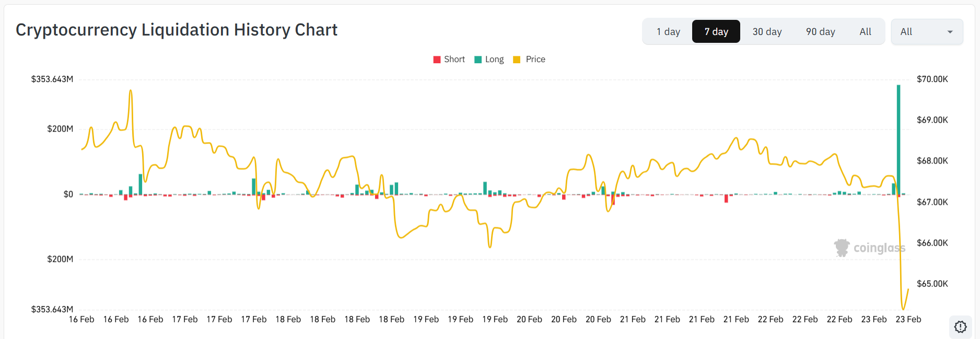Click the Cryptocurrency Liquidation History Chart title
The height and width of the screenshot is (339, 980).
click(177, 30)
